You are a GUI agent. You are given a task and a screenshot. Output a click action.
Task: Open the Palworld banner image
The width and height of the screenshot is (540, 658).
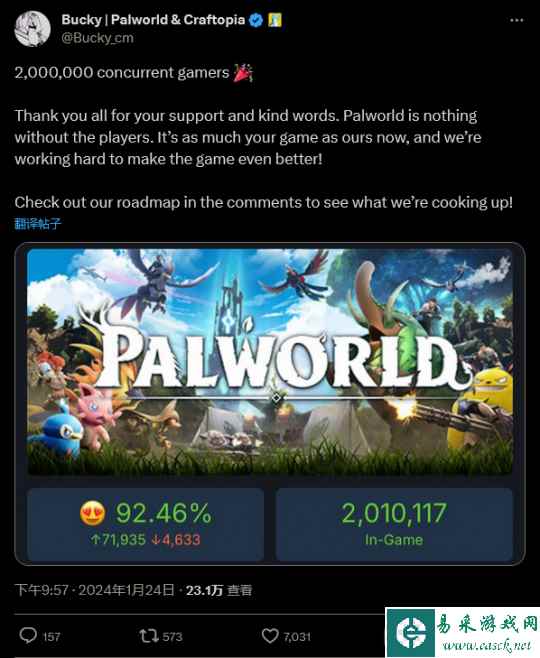270,362
